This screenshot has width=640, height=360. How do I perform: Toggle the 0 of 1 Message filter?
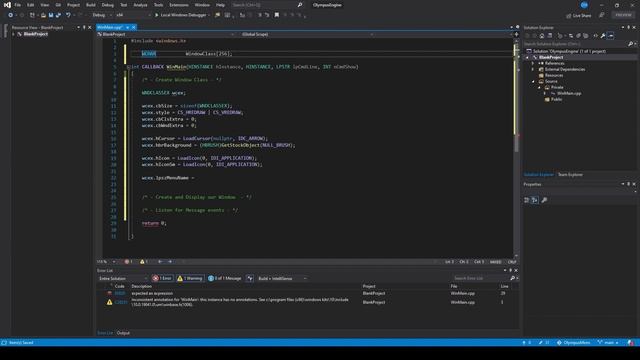225,278
